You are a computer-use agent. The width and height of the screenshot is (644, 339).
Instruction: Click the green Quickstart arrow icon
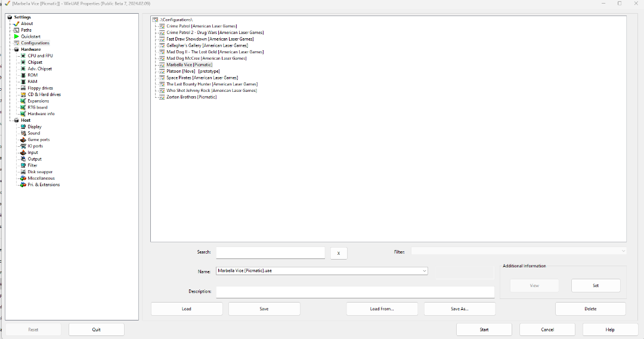pyautogui.click(x=17, y=36)
